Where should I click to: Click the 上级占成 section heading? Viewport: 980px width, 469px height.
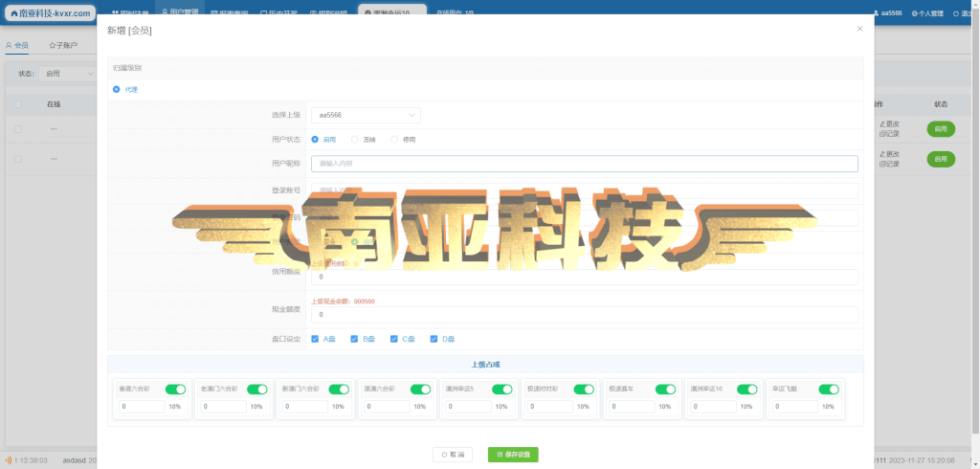[x=485, y=364]
